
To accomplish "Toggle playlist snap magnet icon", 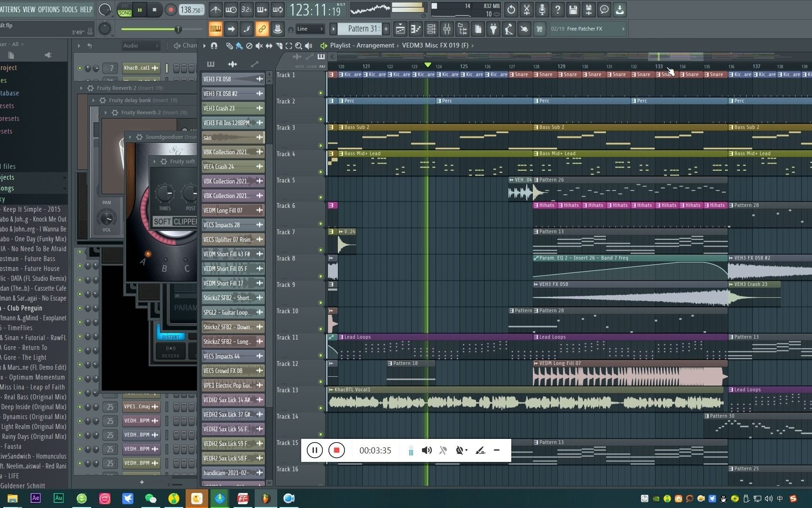I will 214,46.
